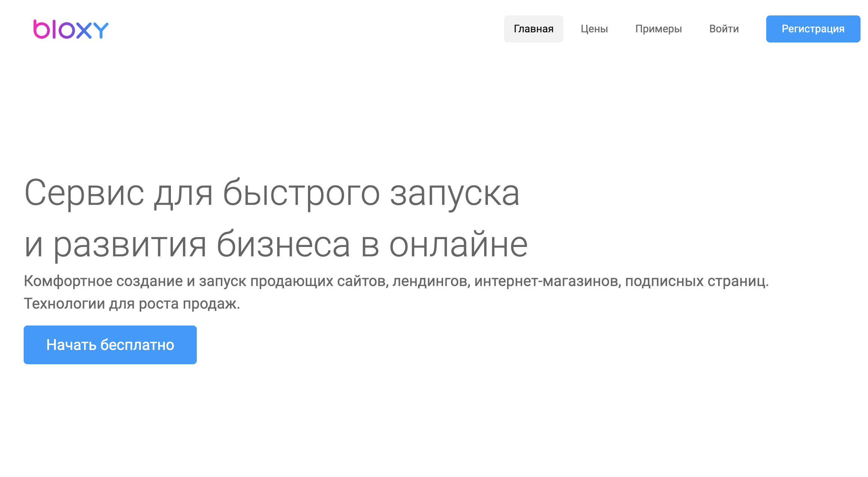Click headline line 'Сервис для быстрого запуска'
The height and width of the screenshot is (477, 868).
click(272, 193)
